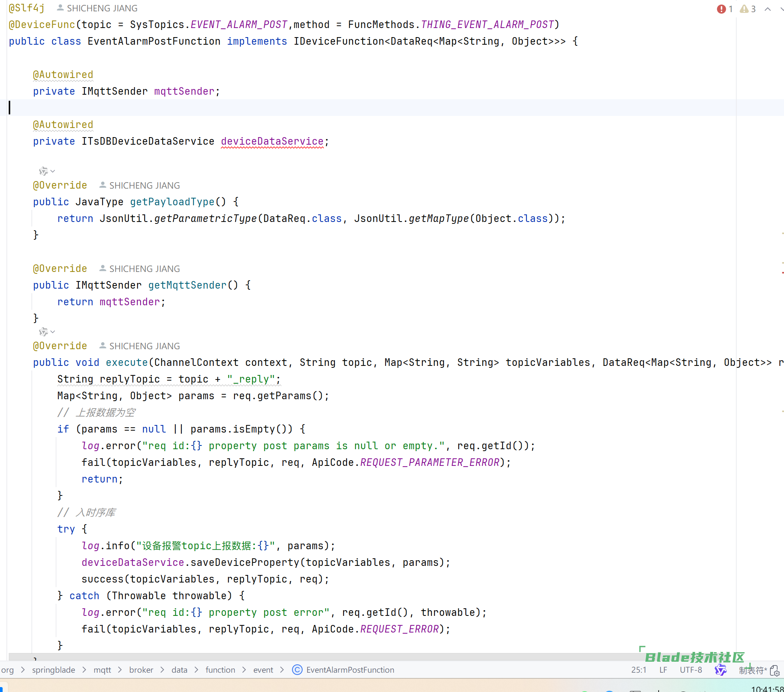Viewport: 784px width, 692px height.
Task: Click the class icon beside EventAlarmPostFunction breadcrumb
Action: pyautogui.click(x=297, y=670)
